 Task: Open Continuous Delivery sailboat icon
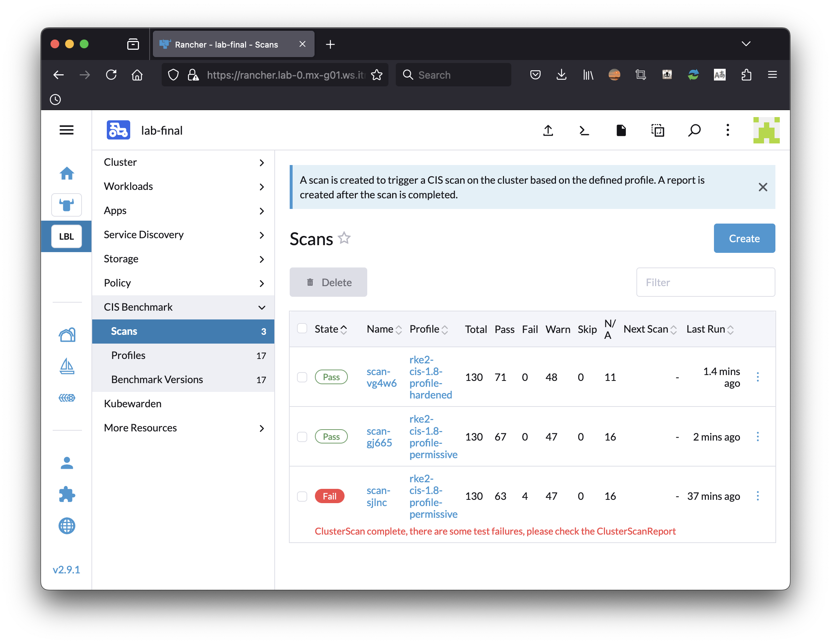pos(67,366)
